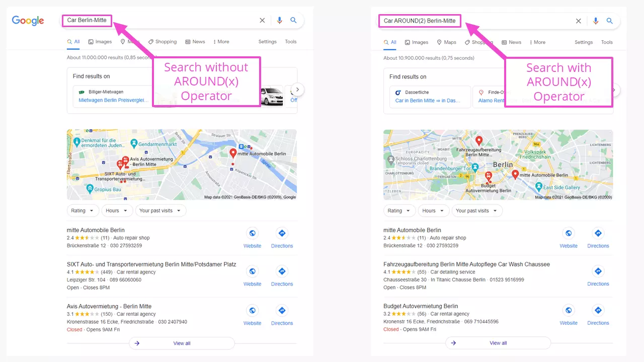644x362 pixels.
Task: Expand the More menu in right window
Action: click(538, 42)
